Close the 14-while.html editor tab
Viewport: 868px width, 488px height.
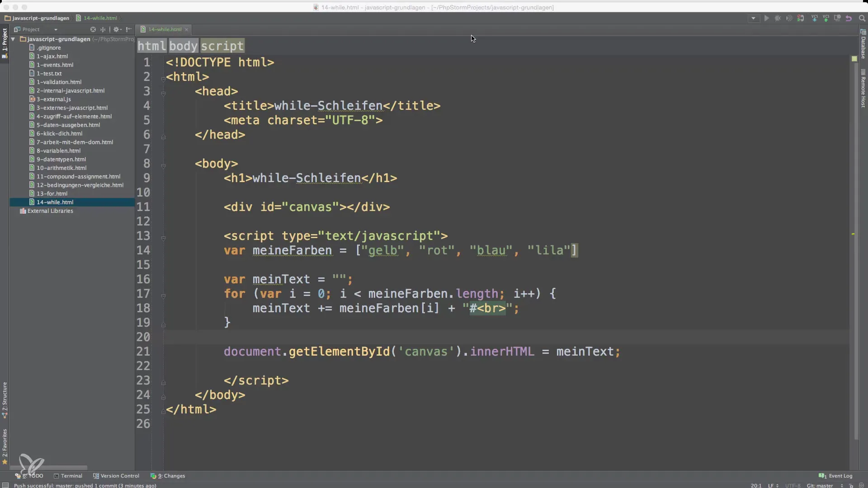[x=186, y=30]
